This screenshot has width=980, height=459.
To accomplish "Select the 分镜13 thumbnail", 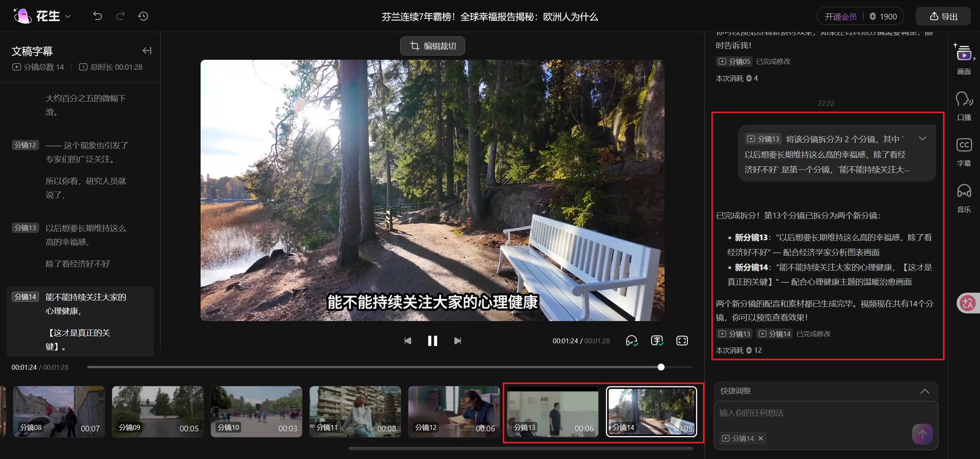I will (552, 412).
